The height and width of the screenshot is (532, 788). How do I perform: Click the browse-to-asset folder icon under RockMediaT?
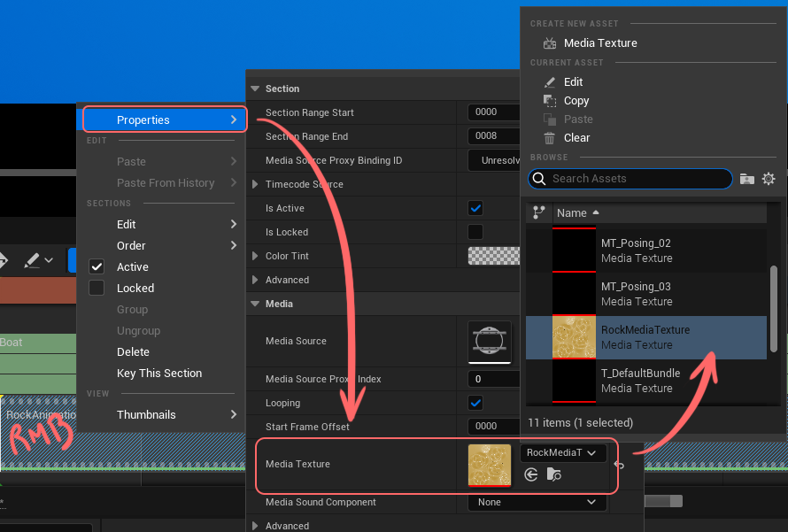click(x=554, y=474)
